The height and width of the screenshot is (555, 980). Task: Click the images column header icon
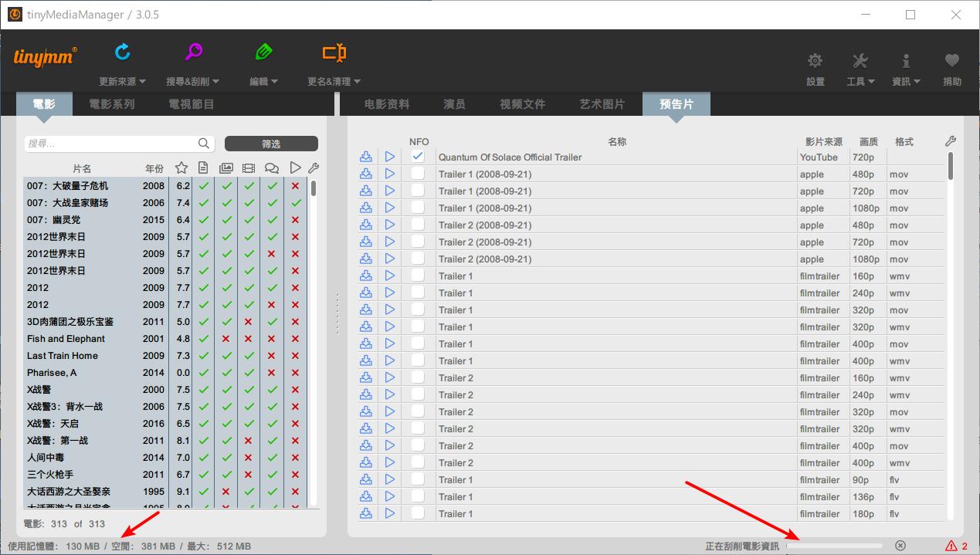[x=226, y=168]
